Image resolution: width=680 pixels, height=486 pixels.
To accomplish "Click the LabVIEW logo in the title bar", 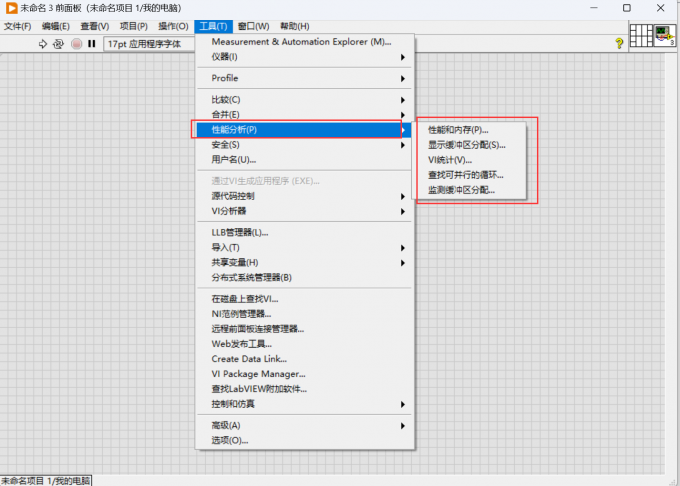I will pos(11,8).
